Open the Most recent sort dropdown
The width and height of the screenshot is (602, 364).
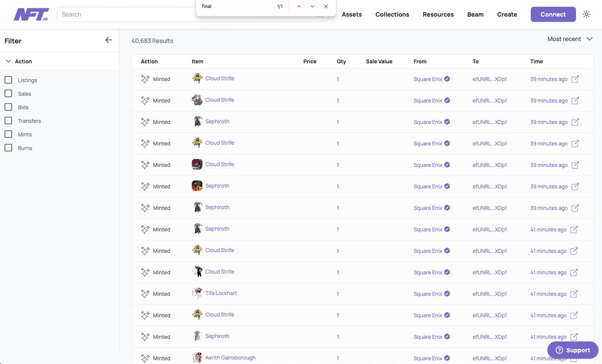click(570, 39)
